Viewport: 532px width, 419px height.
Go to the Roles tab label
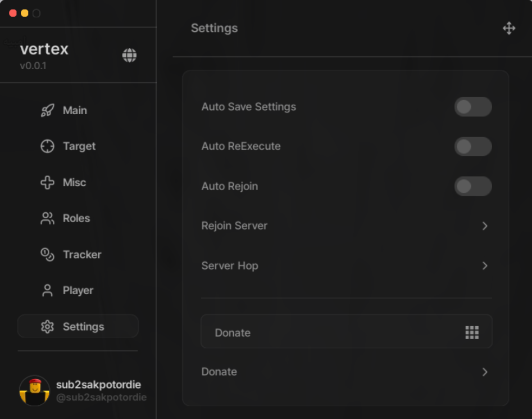(76, 218)
